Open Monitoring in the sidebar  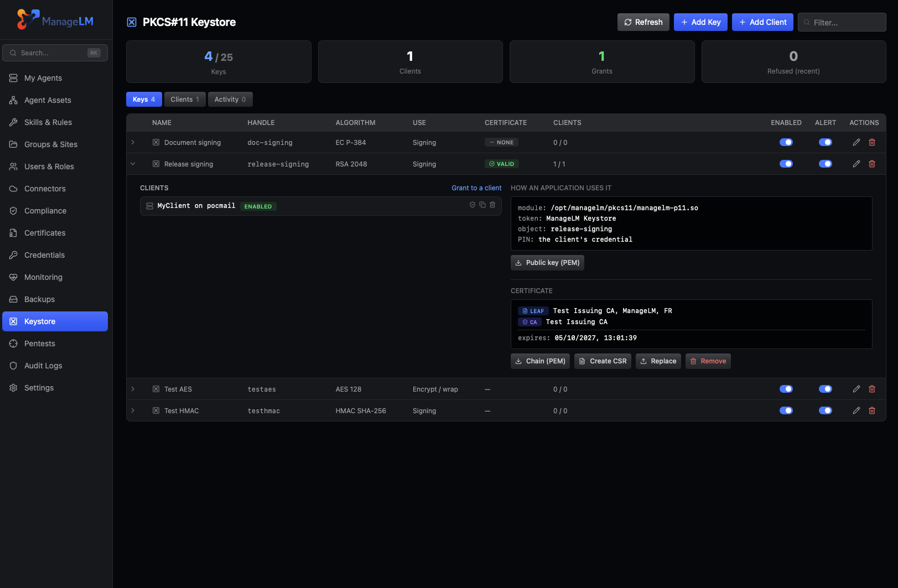coord(55,277)
